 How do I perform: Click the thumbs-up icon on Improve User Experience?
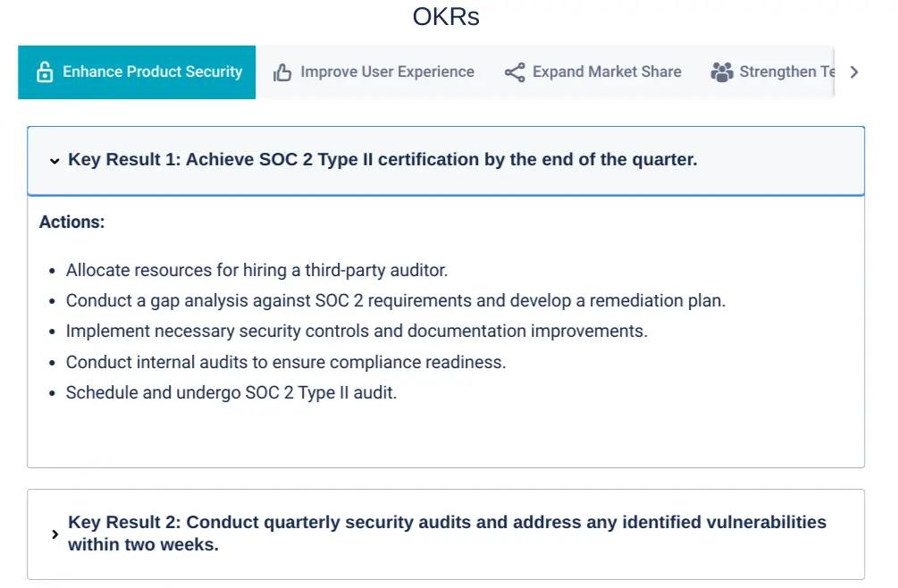click(282, 72)
